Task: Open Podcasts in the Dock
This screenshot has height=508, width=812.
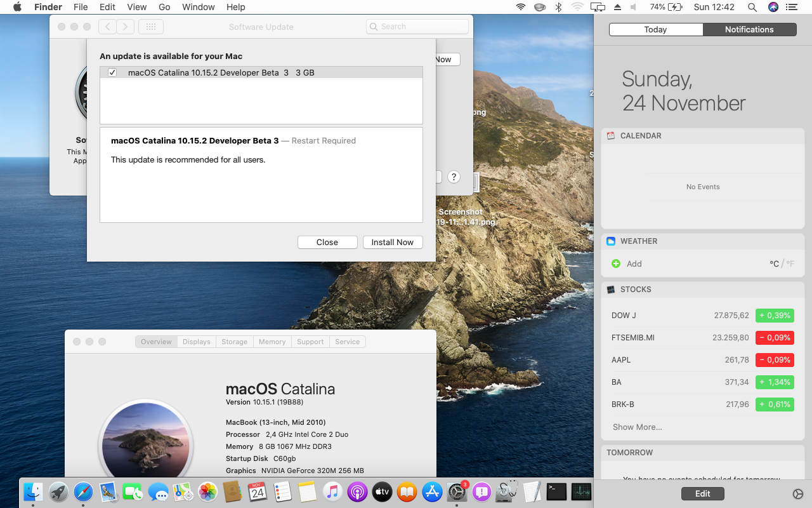Action: pyautogui.click(x=357, y=492)
